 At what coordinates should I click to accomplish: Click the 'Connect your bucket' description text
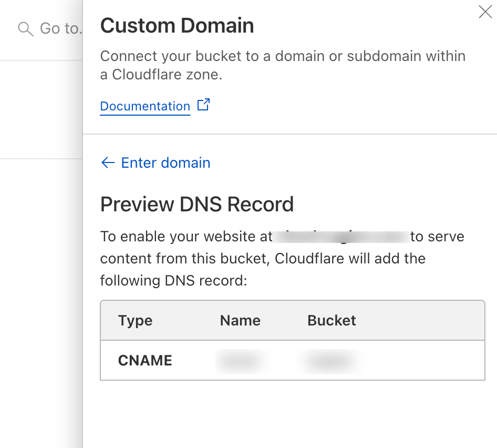283,56
